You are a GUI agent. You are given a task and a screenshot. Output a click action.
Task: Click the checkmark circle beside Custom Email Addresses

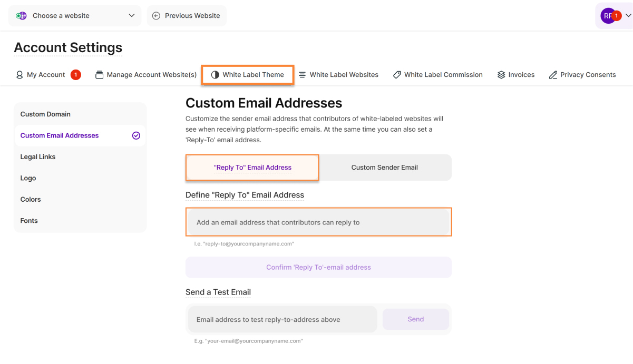[136, 135]
